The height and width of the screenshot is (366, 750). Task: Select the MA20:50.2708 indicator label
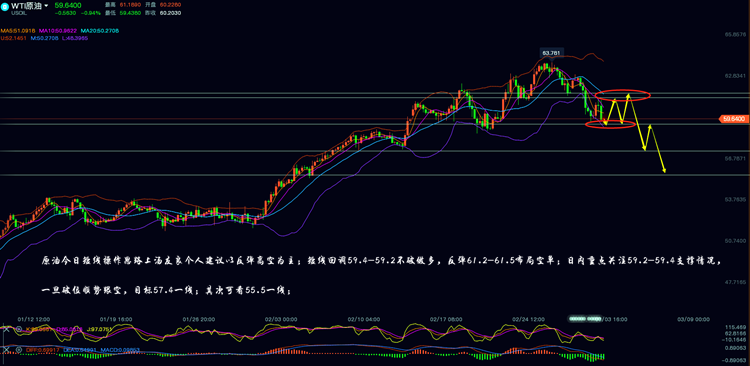(x=99, y=31)
